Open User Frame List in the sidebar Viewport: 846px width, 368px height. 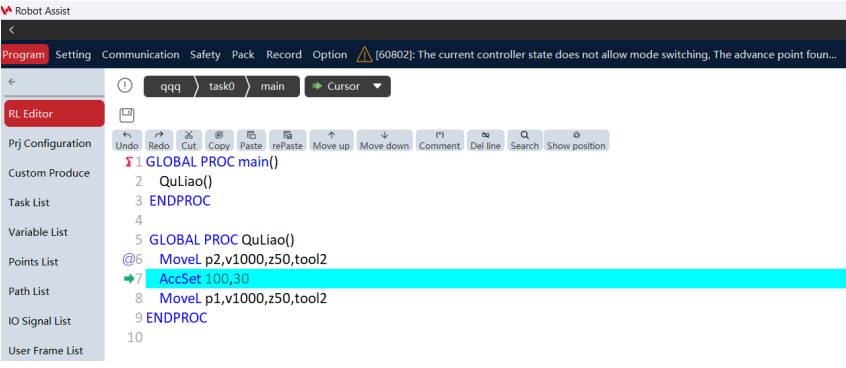[x=46, y=351]
